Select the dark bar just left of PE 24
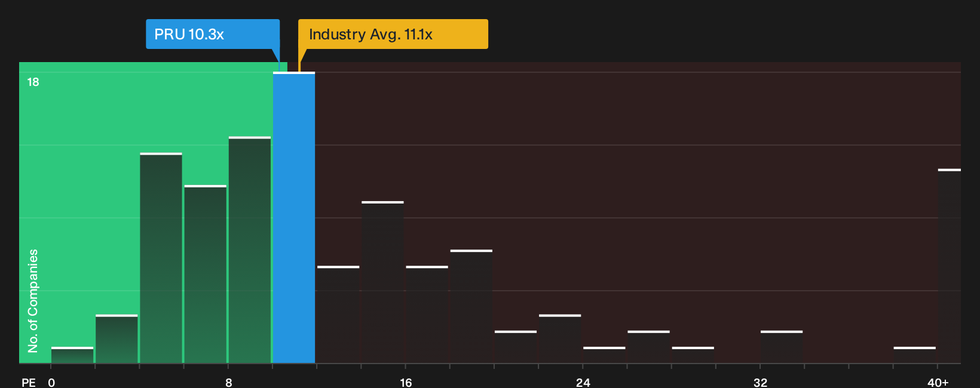Image resolution: width=980 pixels, height=388 pixels. [x=560, y=338]
